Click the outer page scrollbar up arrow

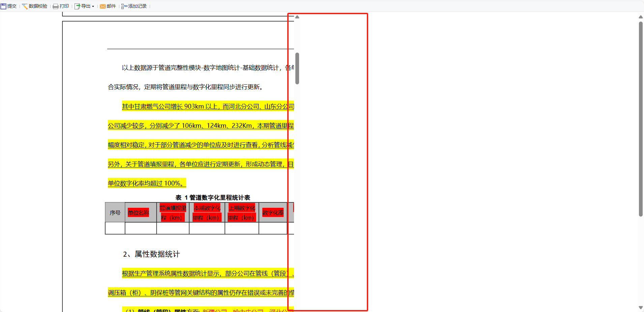(641, 17)
